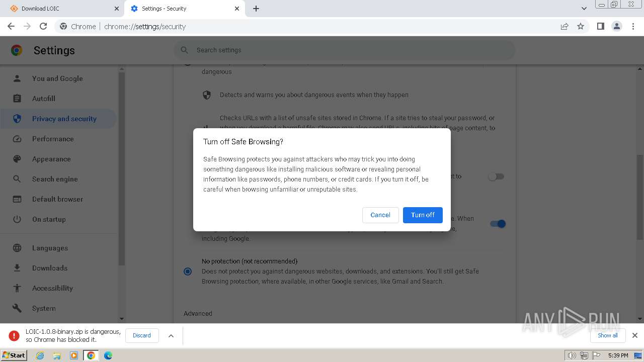Viewport: 644px width, 362px height.
Task: Select Privacy and security section
Action: (58, 119)
